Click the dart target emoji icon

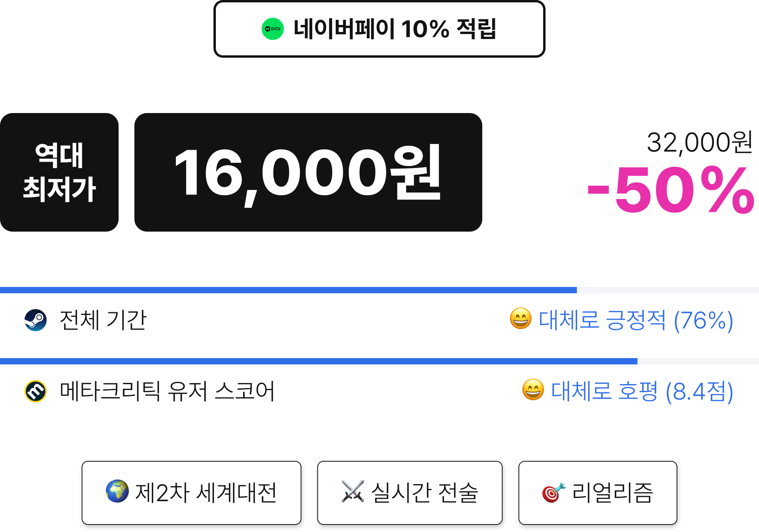tap(554, 492)
